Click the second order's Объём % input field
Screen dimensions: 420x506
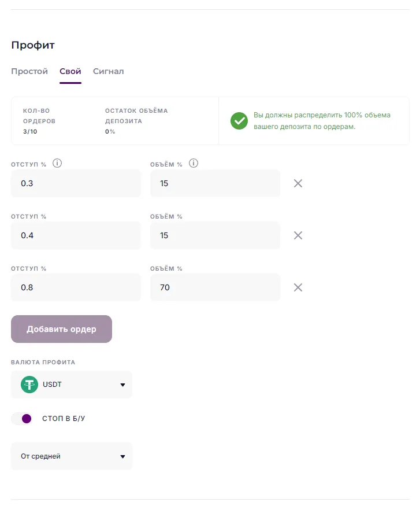pos(215,235)
